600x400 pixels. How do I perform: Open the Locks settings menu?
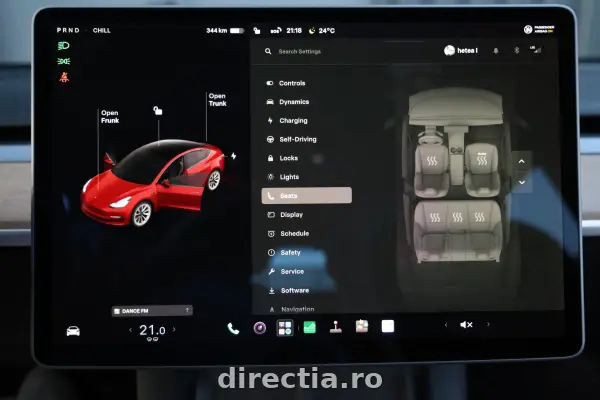click(x=282, y=158)
